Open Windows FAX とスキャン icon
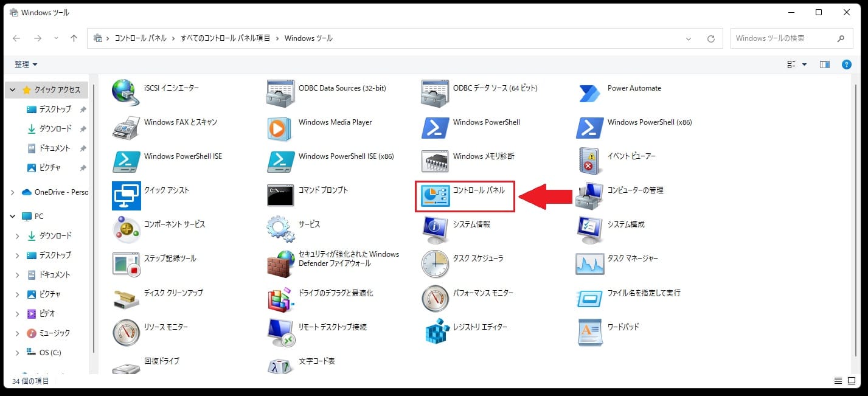 click(x=126, y=127)
